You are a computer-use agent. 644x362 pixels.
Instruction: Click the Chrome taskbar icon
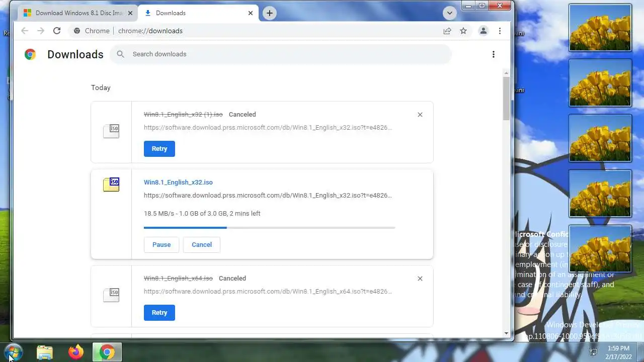click(x=107, y=352)
